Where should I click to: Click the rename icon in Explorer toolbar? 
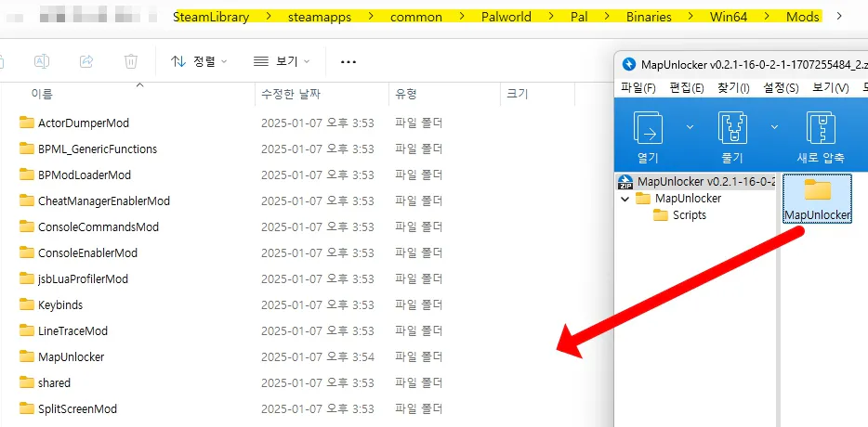42,61
